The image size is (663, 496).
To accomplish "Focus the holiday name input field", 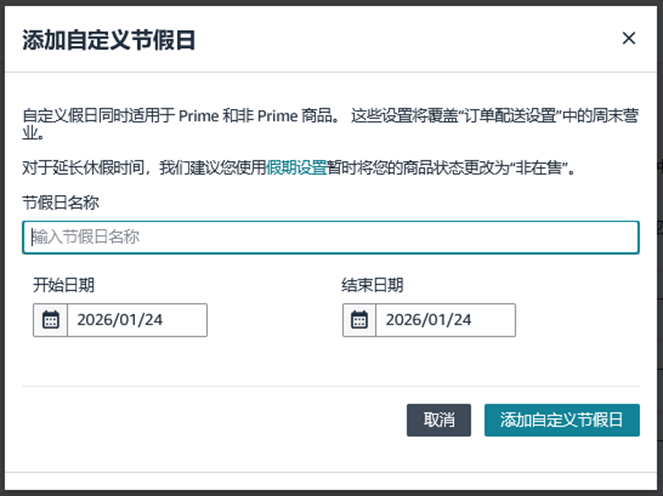I will 330,237.
